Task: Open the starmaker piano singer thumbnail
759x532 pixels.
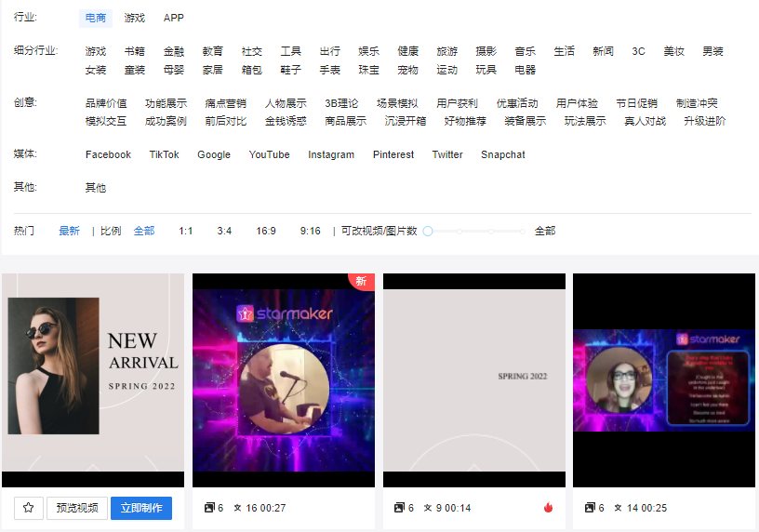Action: click(x=284, y=380)
